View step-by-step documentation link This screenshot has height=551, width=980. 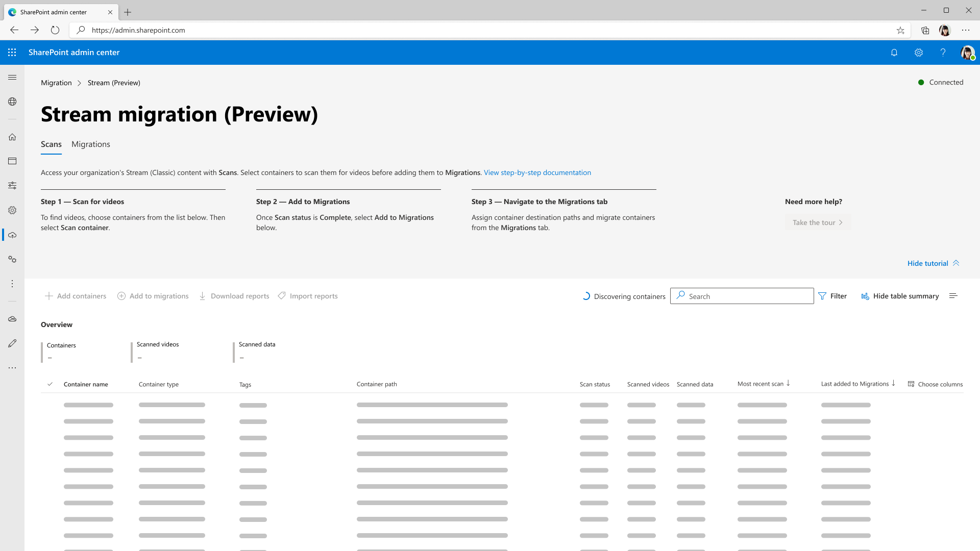538,173
